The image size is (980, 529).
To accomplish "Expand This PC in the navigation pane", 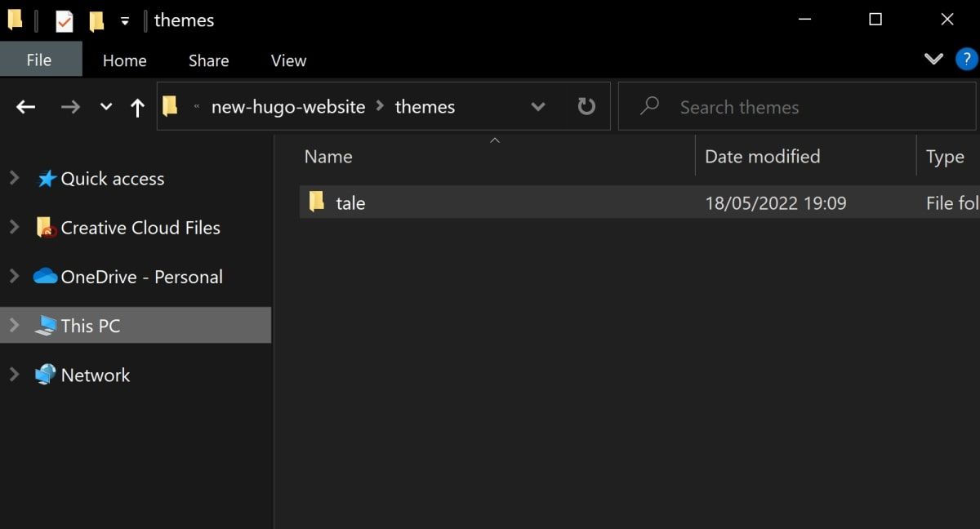I will (14, 325).
